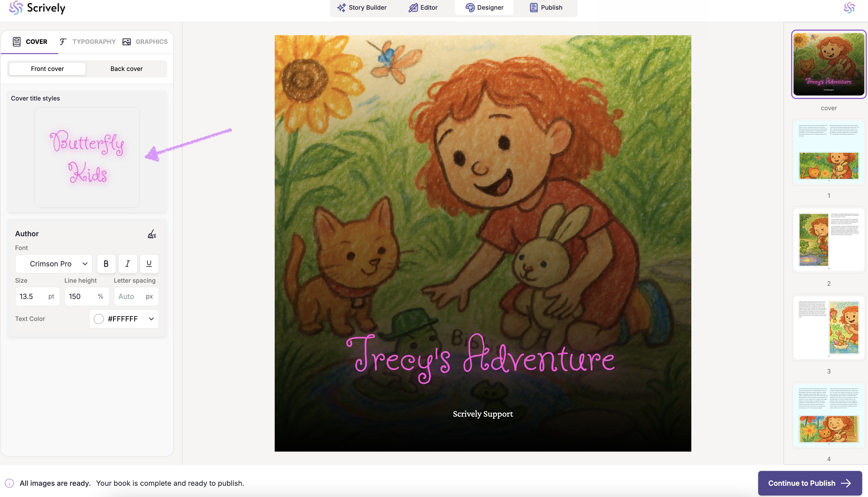The width and height of the screenshot is (868, 497).
Task: Expand the #FFFFFF text color dropdown
Action: click(x=151, y=318)
